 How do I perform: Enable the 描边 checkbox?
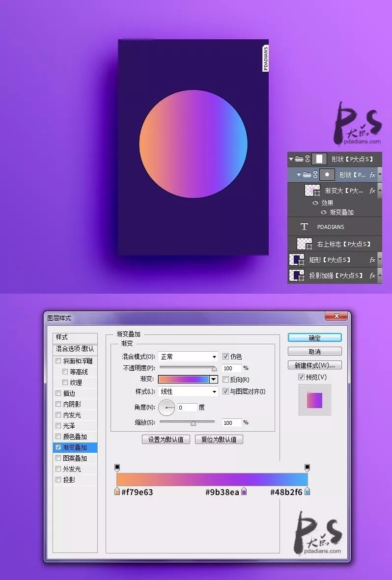tap(58, 393)
